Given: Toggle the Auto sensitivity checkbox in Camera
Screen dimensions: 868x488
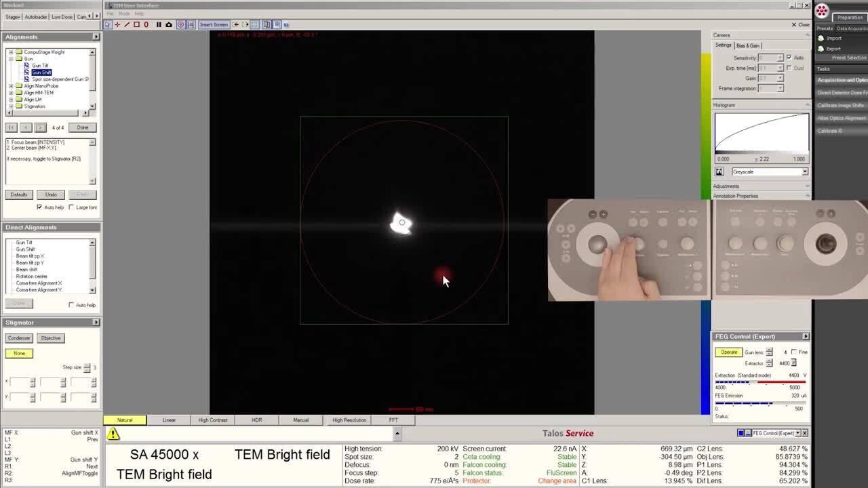Looking at the screenshot, I should (x=789, y=58).
